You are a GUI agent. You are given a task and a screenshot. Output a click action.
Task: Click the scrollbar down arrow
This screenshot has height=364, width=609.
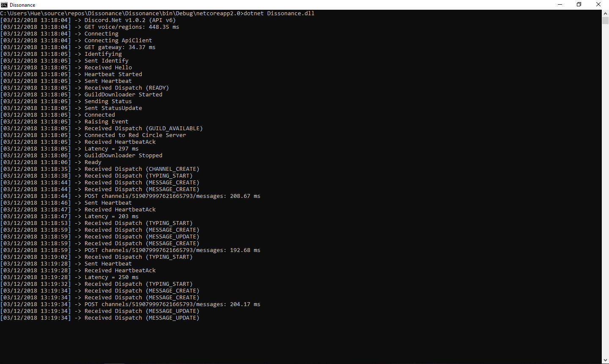(605, 360)
